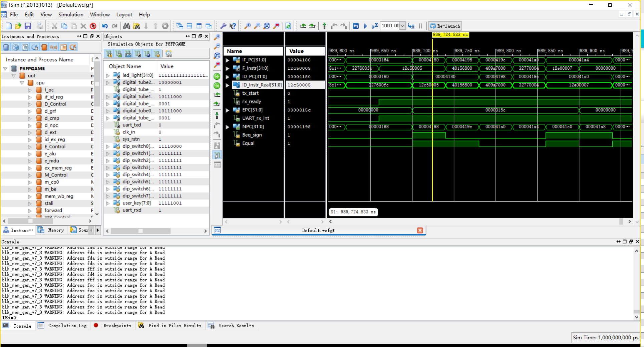Toggle the Inout Ports filter in the Objects panel
The width and height of the screenshot is (644, 347).
click(x=128, y=54)
